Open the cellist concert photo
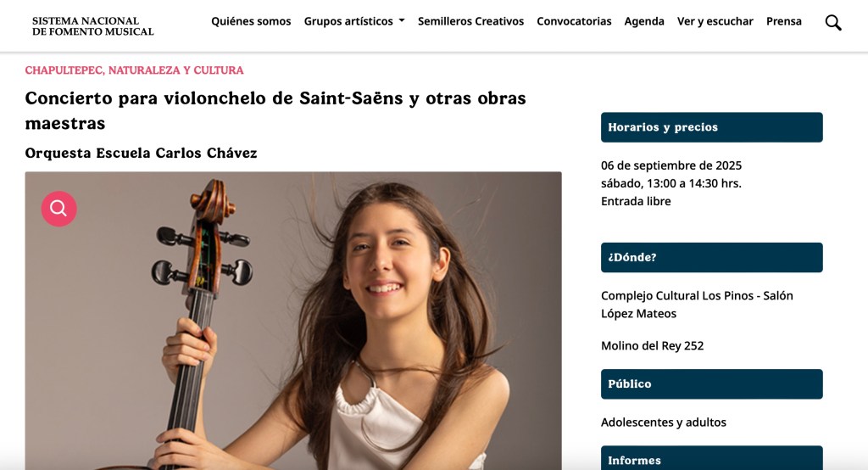The height and width of the screenshot is (470, 868). pos(293,321)
